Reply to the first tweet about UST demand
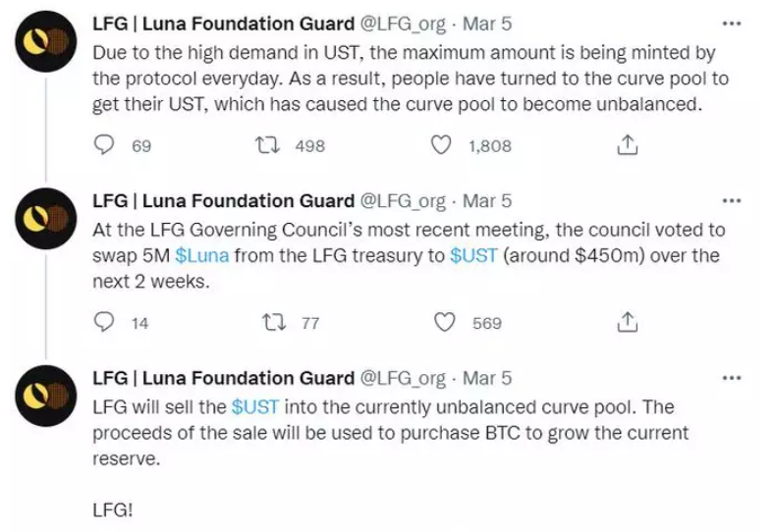 [104, 145]
